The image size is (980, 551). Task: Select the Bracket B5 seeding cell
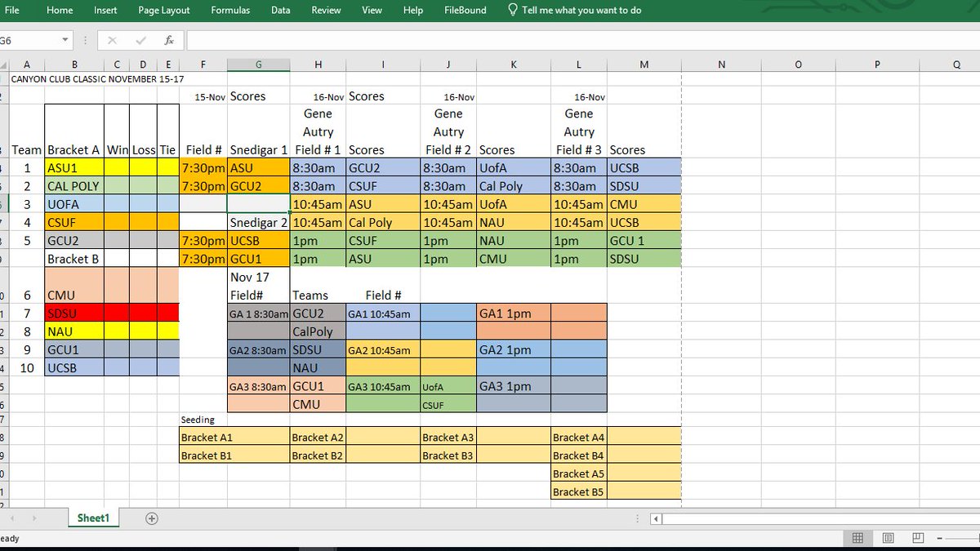coord(579,491)
